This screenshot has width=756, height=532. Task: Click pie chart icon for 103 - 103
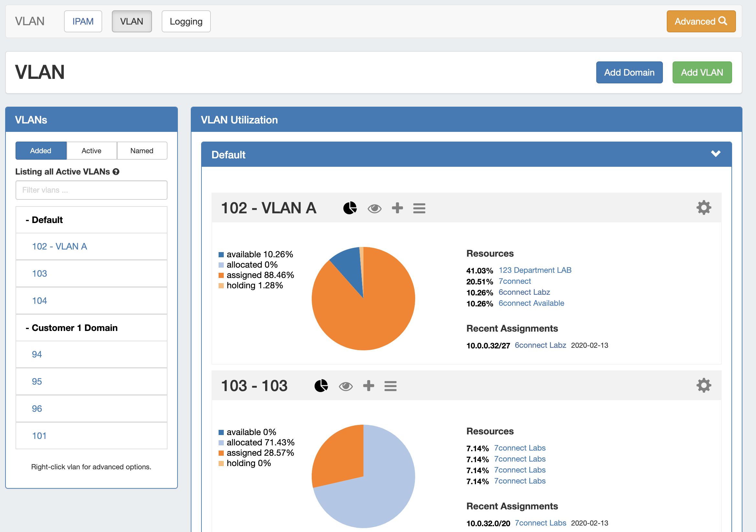(321, 386)
